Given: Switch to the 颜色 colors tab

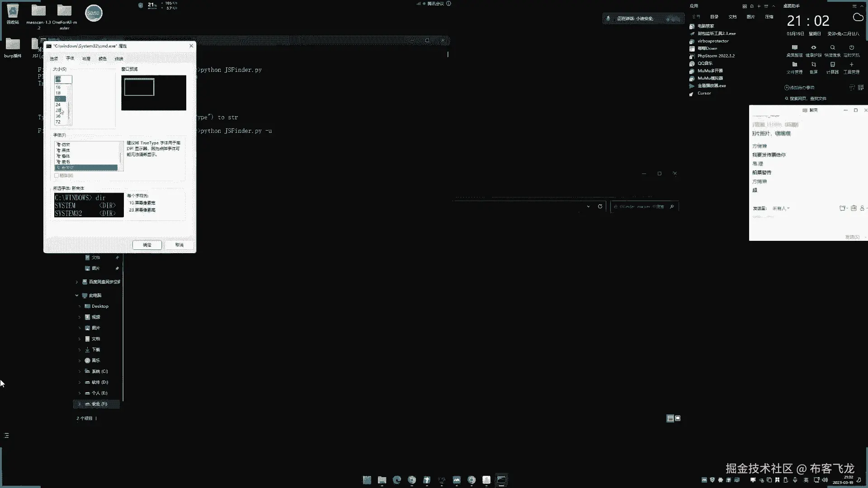Looking at the screenshot, I should tap(103, 59).
